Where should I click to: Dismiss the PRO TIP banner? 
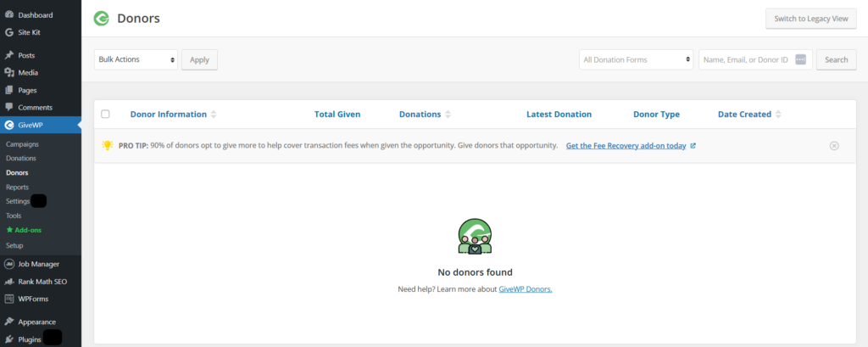[834, 146]
